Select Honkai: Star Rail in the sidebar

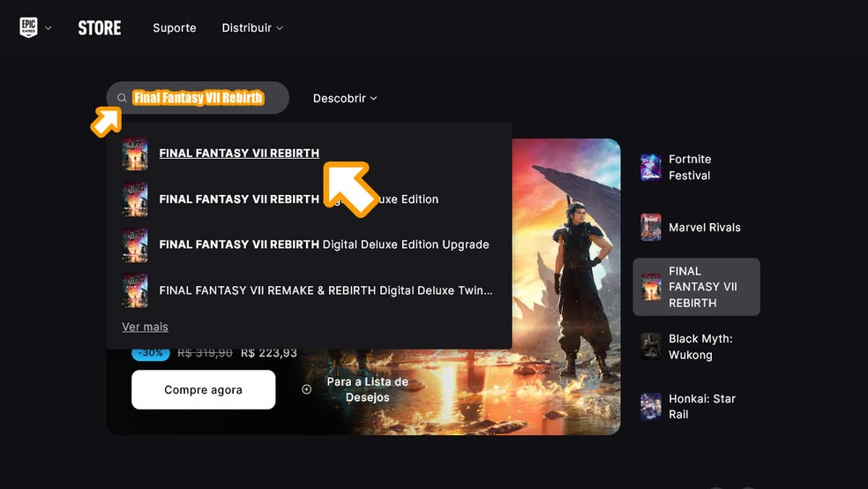click(x=696, y=407)
